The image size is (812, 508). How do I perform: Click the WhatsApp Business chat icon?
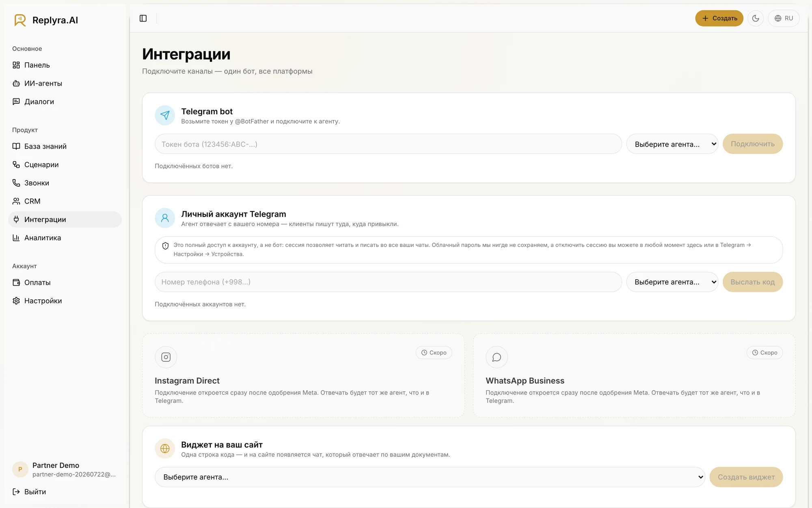tap(497, 357)
